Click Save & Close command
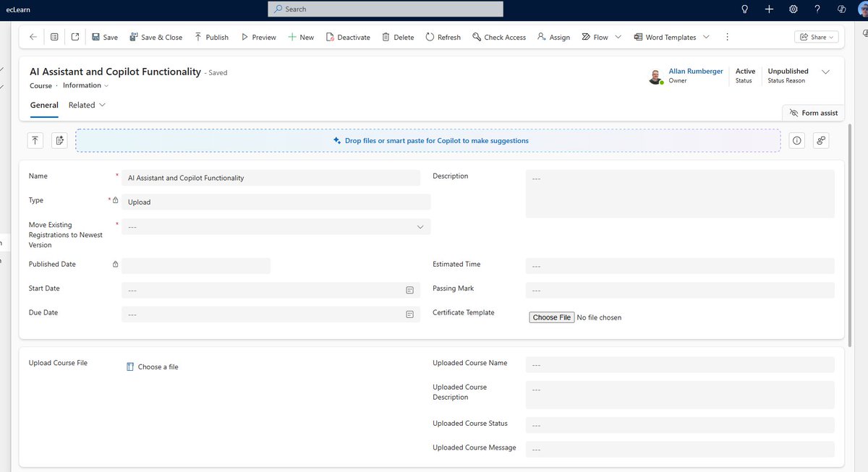 [156, 37]
